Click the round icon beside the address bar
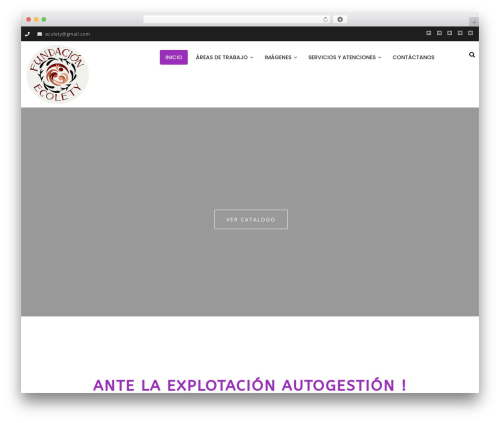 point(340,19)
